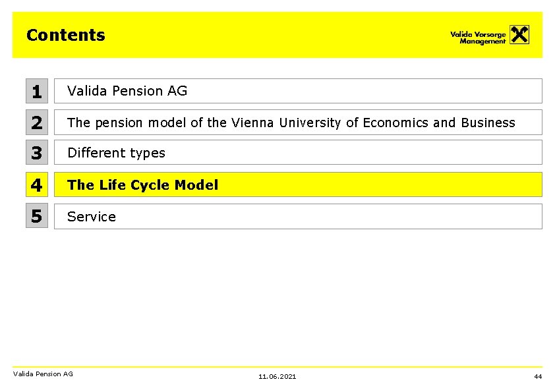Image resolution: width=555 pixels, height=392 pixels.
Task: Select the number 1 box
Action: coord(37,92)
